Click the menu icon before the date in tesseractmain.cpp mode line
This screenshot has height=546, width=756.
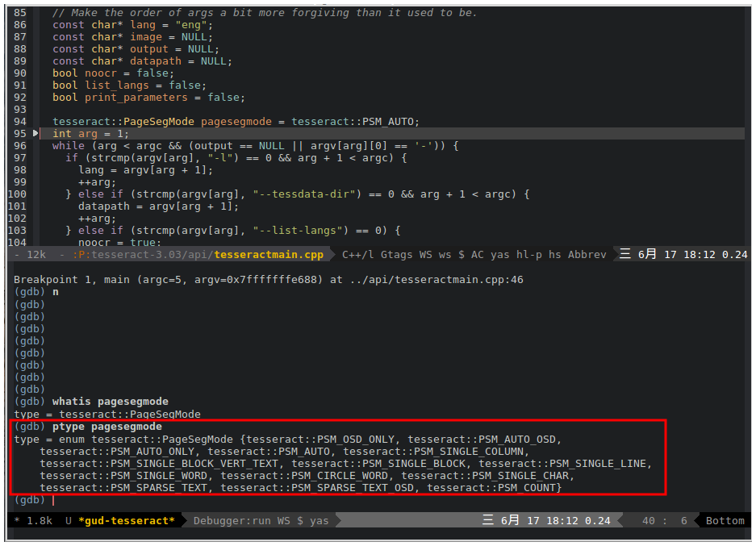[x=624, y=254]
